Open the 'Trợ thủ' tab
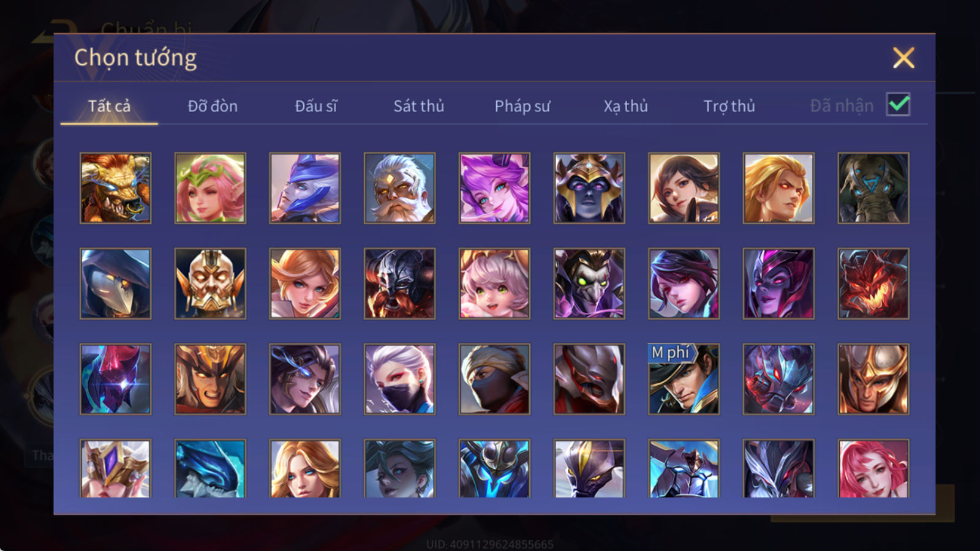 pos(729,106)
